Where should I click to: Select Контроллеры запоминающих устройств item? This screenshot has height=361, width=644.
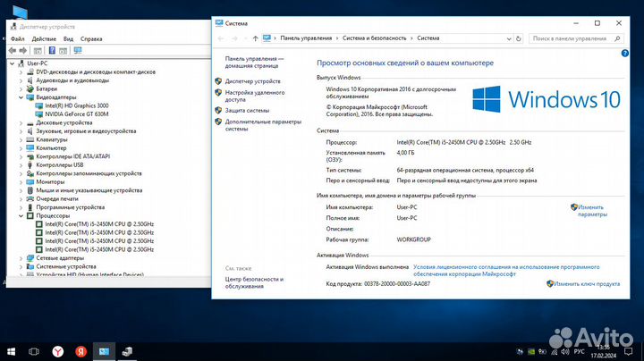[89, 173]
